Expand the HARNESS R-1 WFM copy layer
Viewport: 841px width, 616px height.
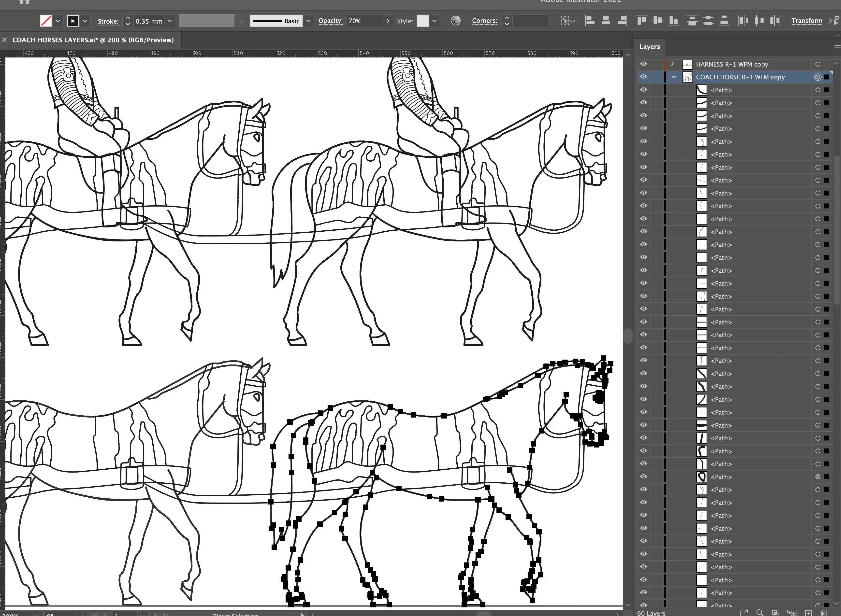(x=672, y=64)
